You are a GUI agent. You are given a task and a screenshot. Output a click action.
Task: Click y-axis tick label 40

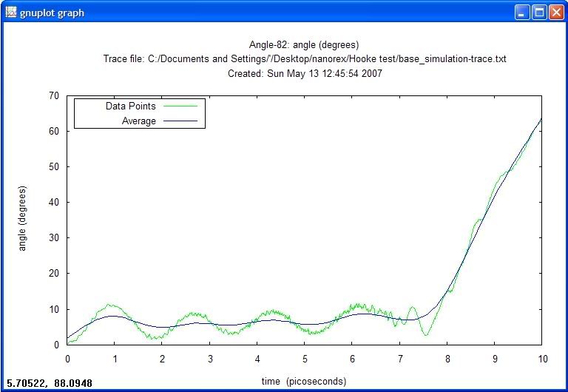tap(53, 202)
